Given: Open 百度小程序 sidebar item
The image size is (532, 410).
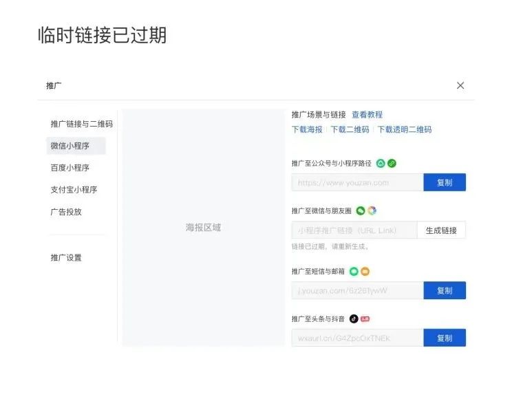Looking at the screenshot, I should click(70, 168).
